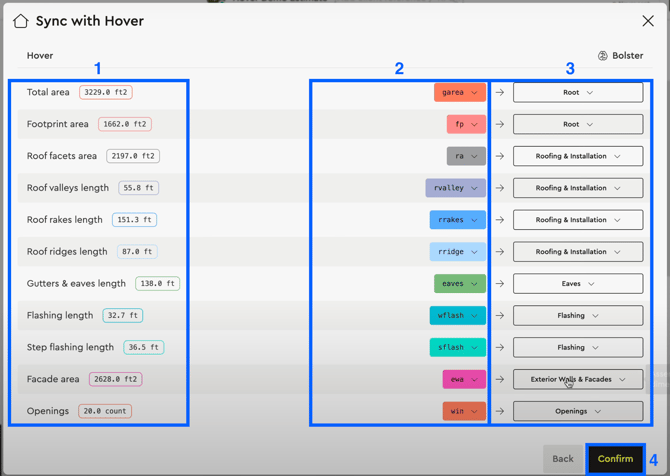Click the Confirm button
Image resolution: width=670 pixels, height=476 pixels.
click(615, 459)
